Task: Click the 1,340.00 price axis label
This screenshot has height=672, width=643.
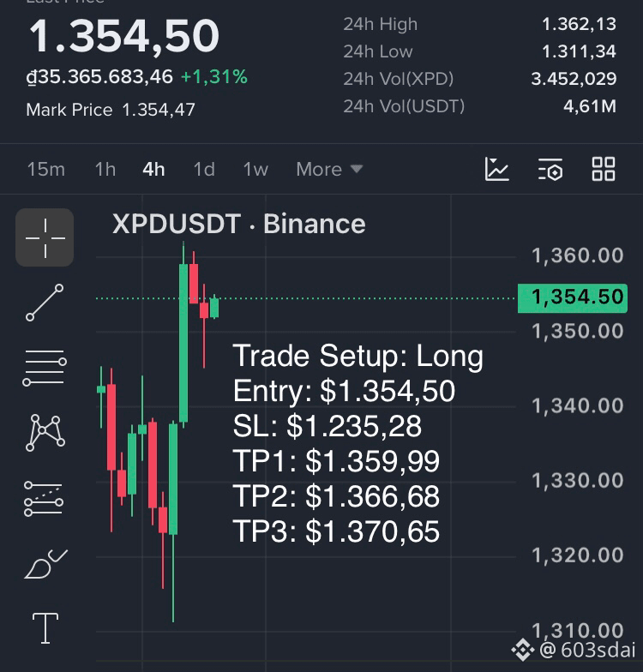Action: click(x=577, y=406)
